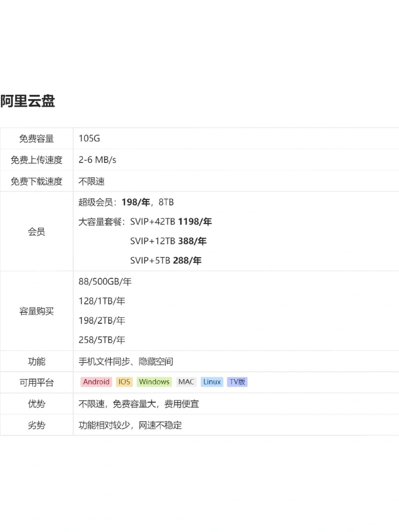This screenshot has height=532, width=399.
Task: Click the 容量购买 row label
Action: coord(37,311)
